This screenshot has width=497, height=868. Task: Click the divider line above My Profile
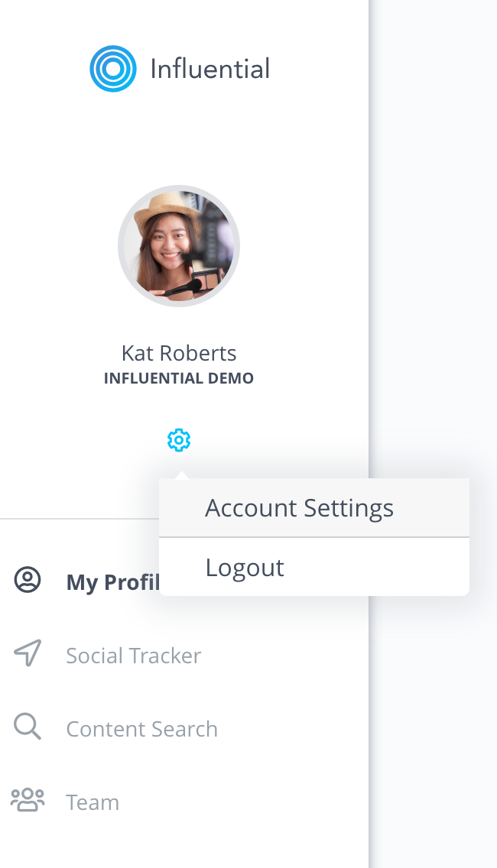pos(80,519)
